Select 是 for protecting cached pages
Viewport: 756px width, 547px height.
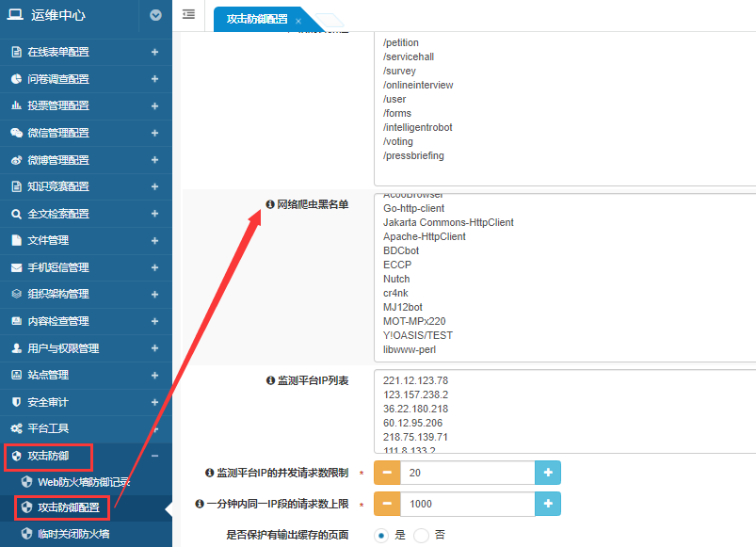381,535
